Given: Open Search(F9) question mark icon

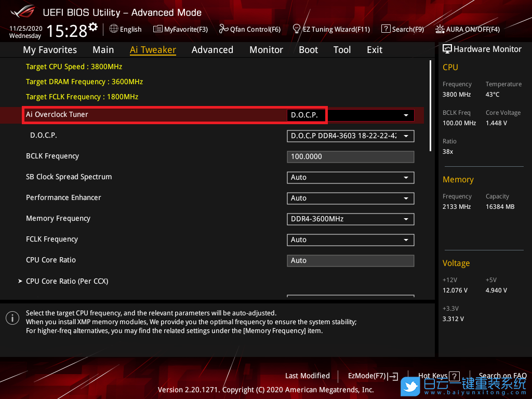Looking at the screenshot, I should point(385,29).
